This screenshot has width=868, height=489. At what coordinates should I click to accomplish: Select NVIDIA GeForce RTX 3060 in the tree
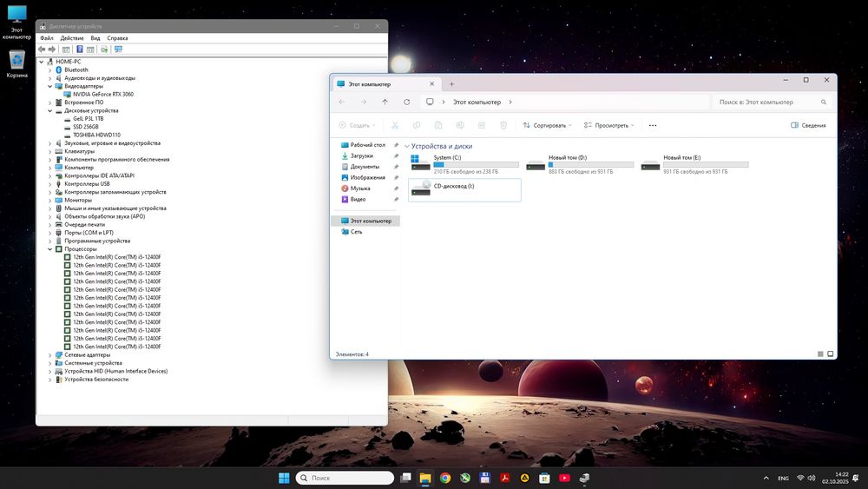(102, 94)
